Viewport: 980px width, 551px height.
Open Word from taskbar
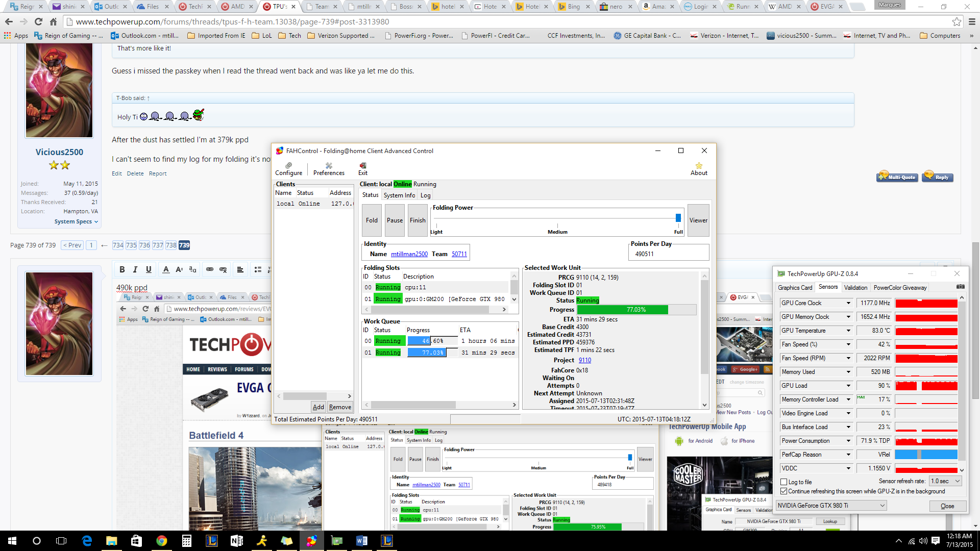coord(361,541)
